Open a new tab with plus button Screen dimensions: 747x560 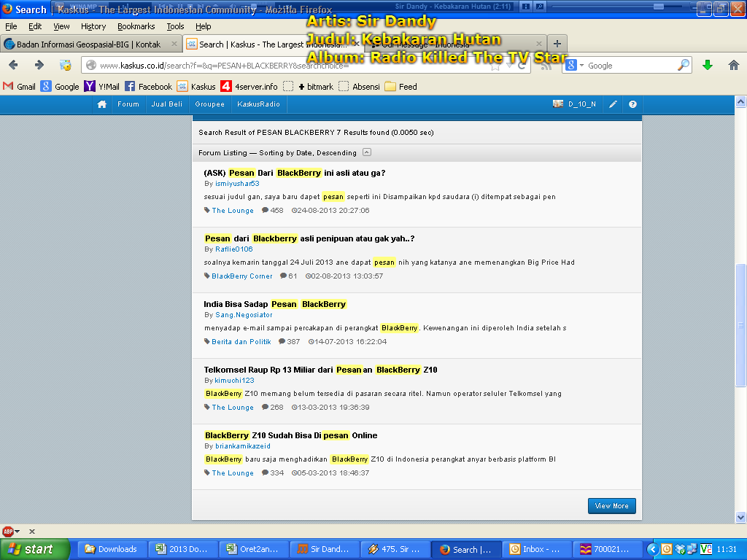tap(557, 44)
